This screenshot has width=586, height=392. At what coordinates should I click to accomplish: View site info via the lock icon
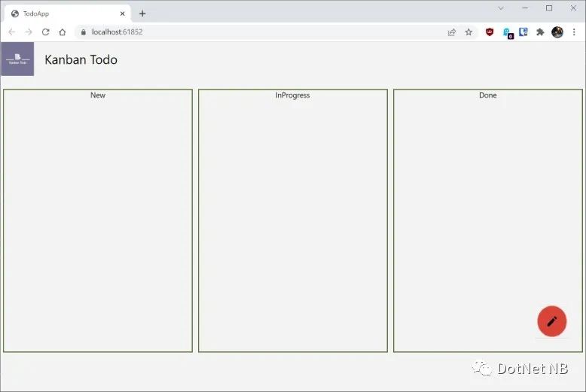[x=84, y=32]
